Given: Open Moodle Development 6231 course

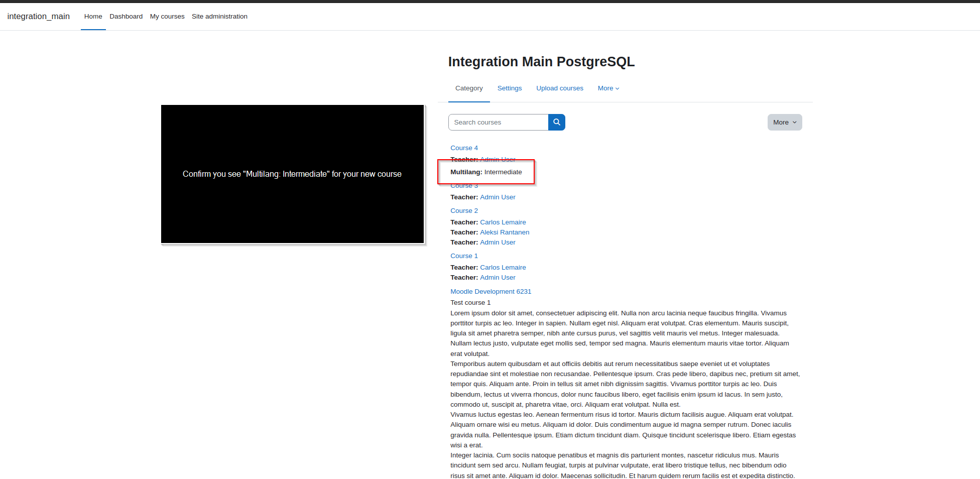Looking at the screenshot, I should [491, 292].
